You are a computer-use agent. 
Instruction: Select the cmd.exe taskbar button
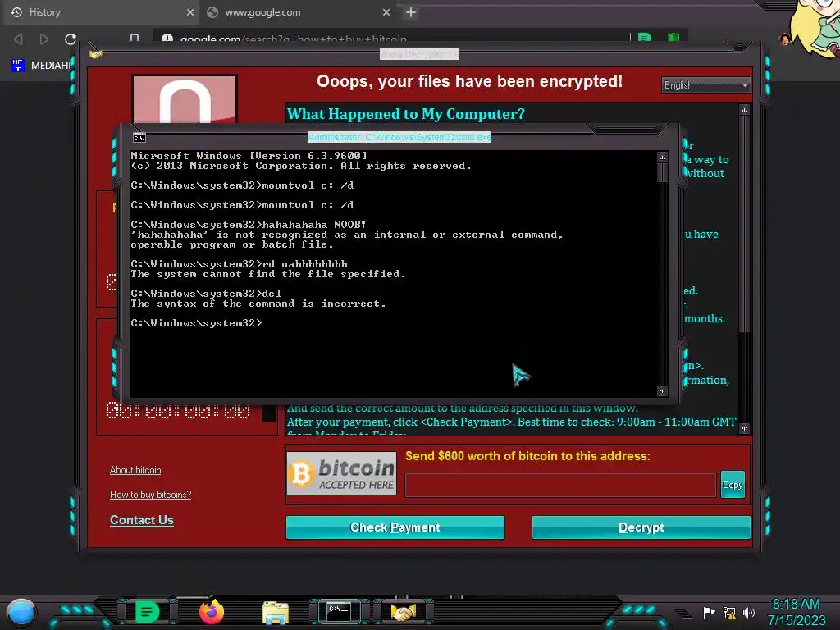coord(339,611)
